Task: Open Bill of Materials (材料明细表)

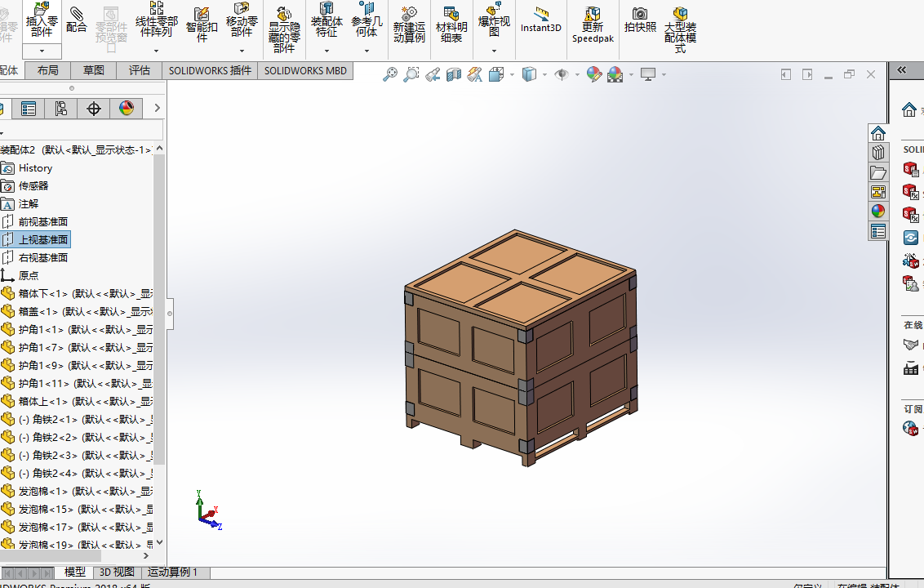Action: (x=451, y=24)
